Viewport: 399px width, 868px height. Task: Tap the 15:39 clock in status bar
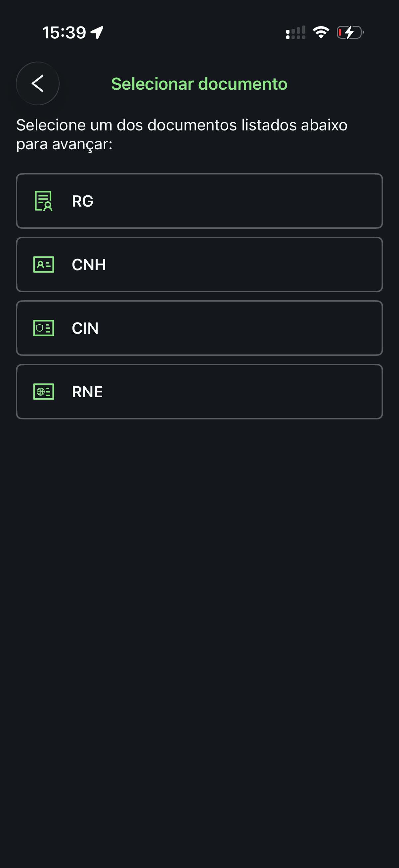coord(64,33)
